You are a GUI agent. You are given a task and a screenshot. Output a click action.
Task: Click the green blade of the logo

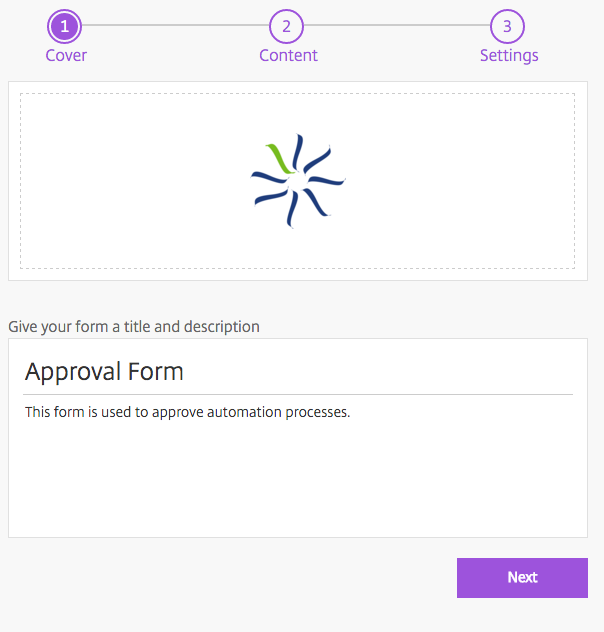click(279, 158)
